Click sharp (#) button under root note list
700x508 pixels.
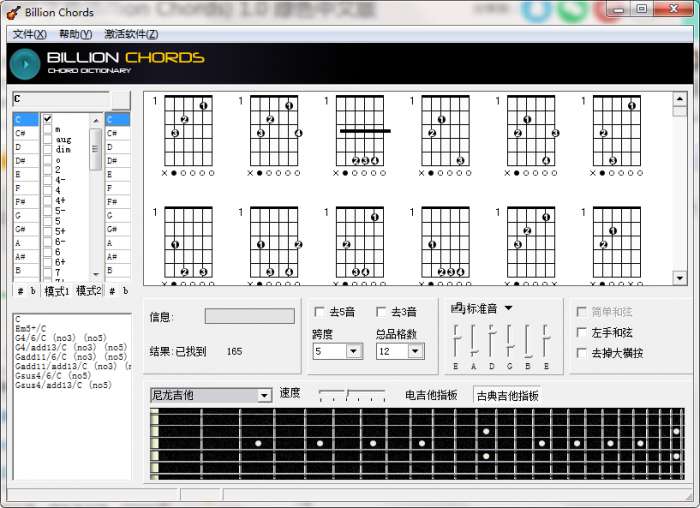click(x=21, y=291)
